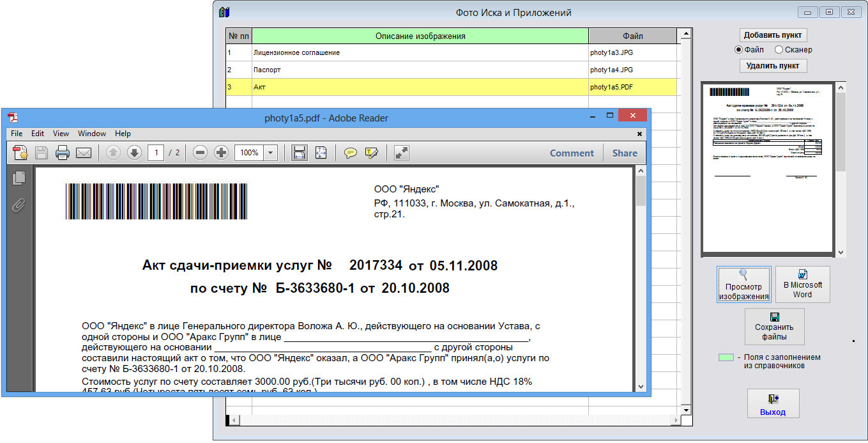Open the Comment pane in Adobe Reader
The height and width of the screenshot is (443, 868).
(x=572, y=153)
